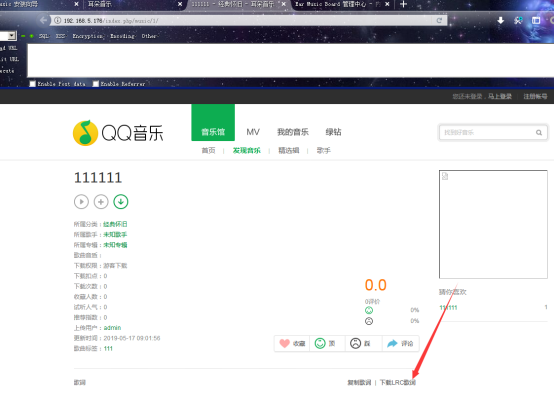Open 歌手 sub-navigation link
This screenshot has height=398, width=554.
323,151
